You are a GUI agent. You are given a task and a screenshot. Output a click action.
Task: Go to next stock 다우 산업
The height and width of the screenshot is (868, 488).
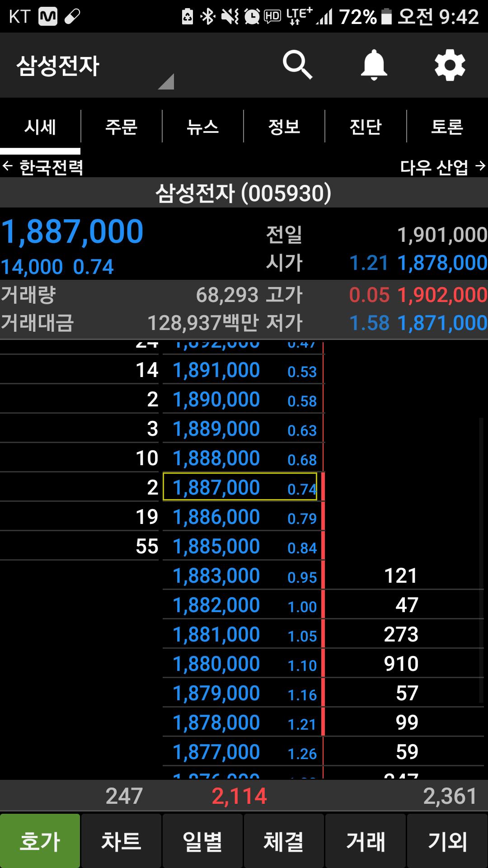pos(442,167)
